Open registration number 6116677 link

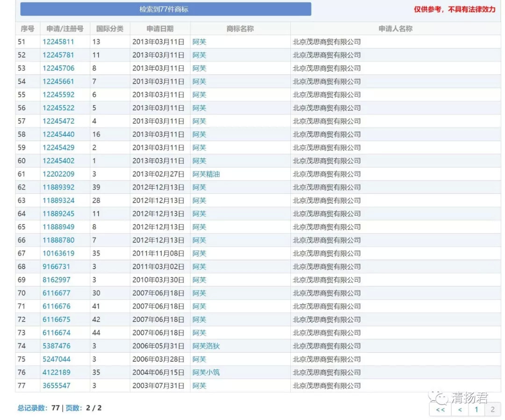pos(56,293)
